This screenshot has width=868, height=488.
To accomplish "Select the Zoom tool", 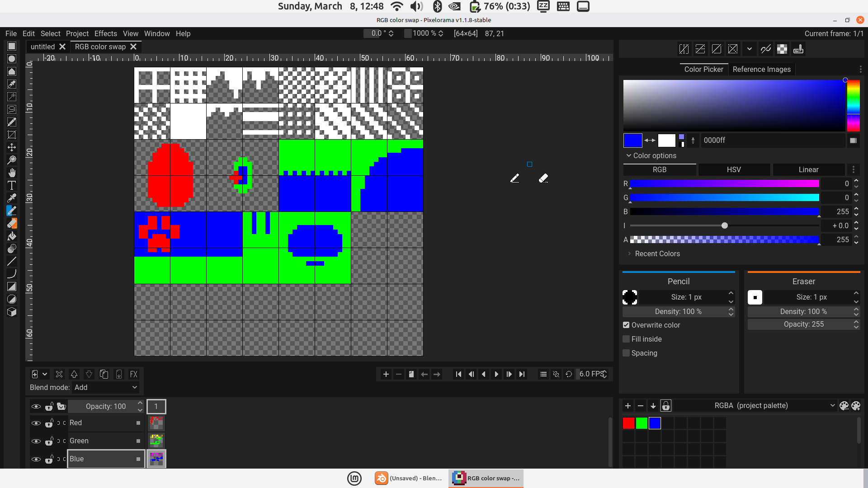I will [x=12, y=160].
